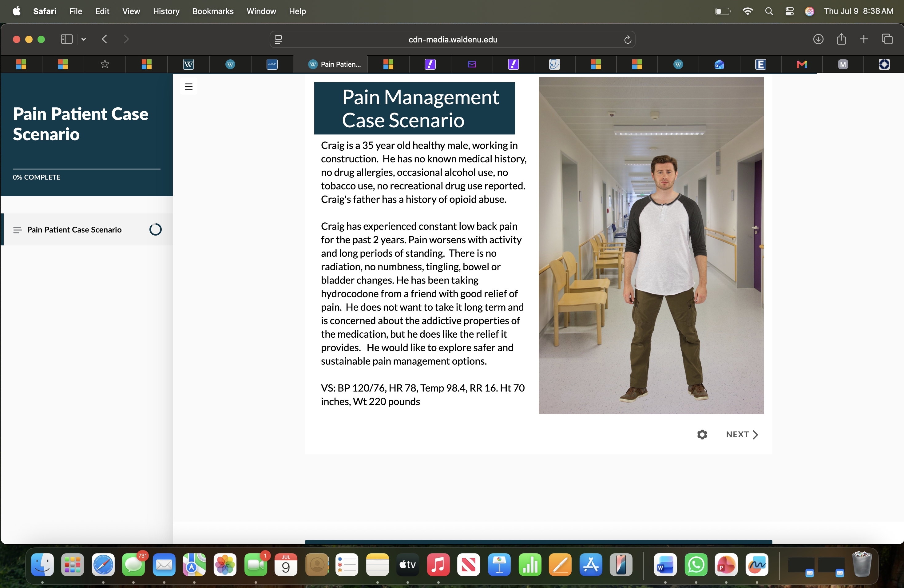
Task: Go back with the back arrow
Action: [105, 39]
